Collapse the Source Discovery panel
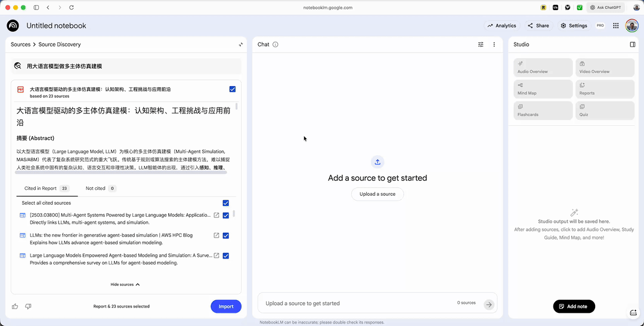Viewport: 644px width, 326px height. pos(240,44)
